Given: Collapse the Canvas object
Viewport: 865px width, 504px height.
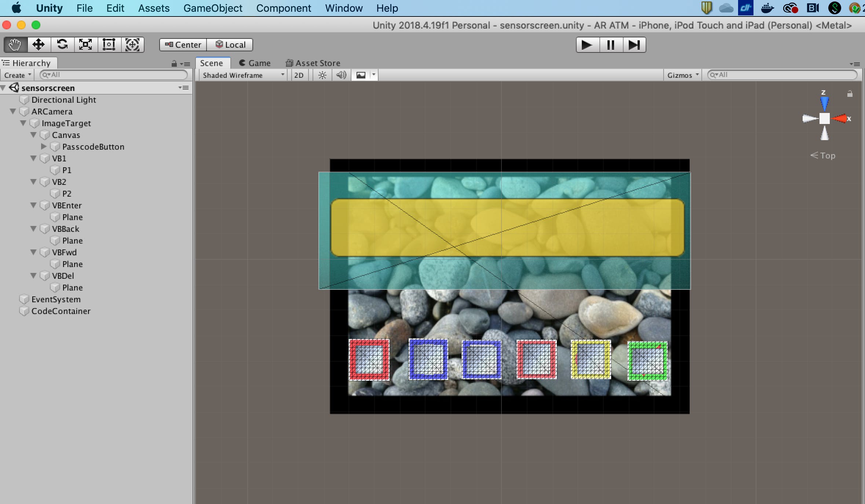Looking at the screenshot, I should [x=33, y=135].
